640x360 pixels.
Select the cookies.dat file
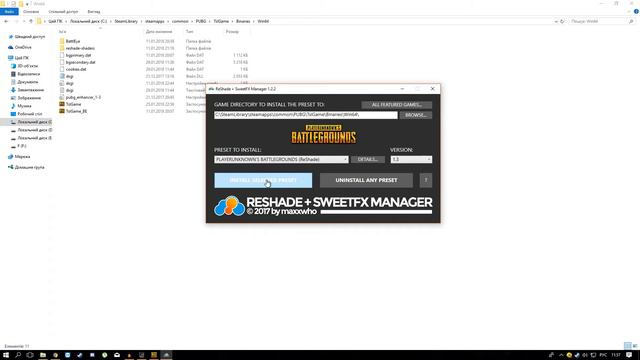[x=76, y=69]
